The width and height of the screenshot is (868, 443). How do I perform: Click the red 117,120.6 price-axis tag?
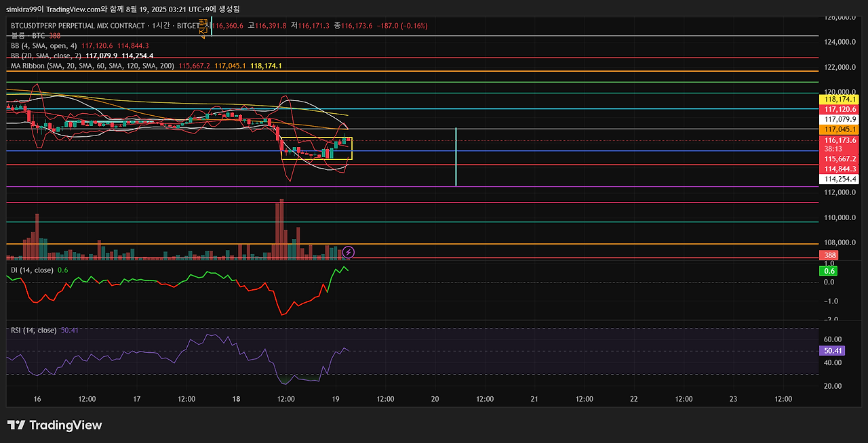840,109
